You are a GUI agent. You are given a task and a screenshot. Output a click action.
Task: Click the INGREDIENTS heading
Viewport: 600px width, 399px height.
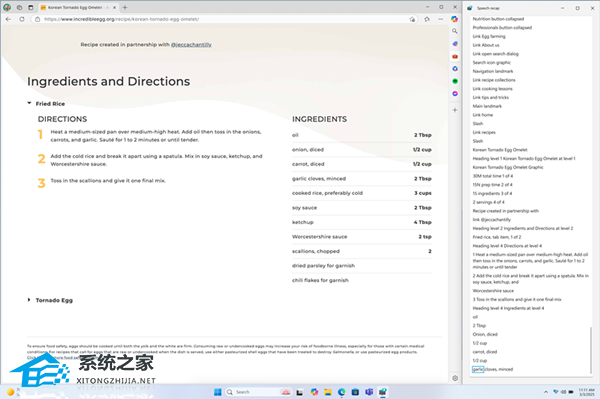point(320,119)
